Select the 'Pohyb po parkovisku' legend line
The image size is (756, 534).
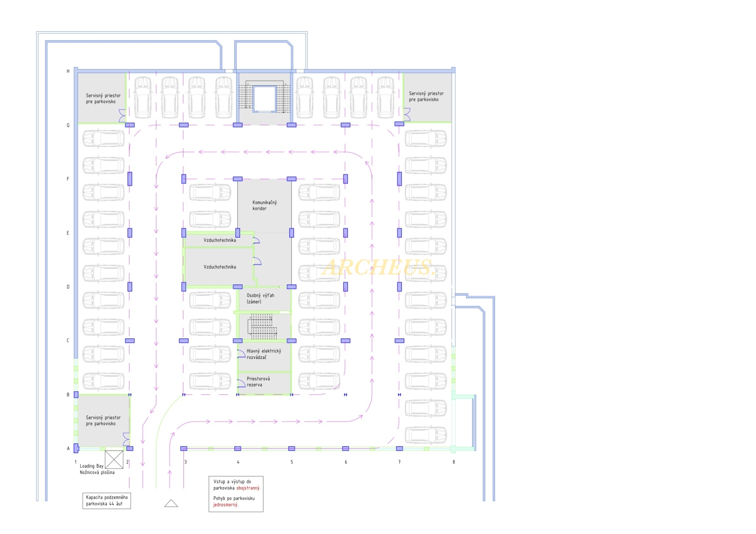(234, 498)
